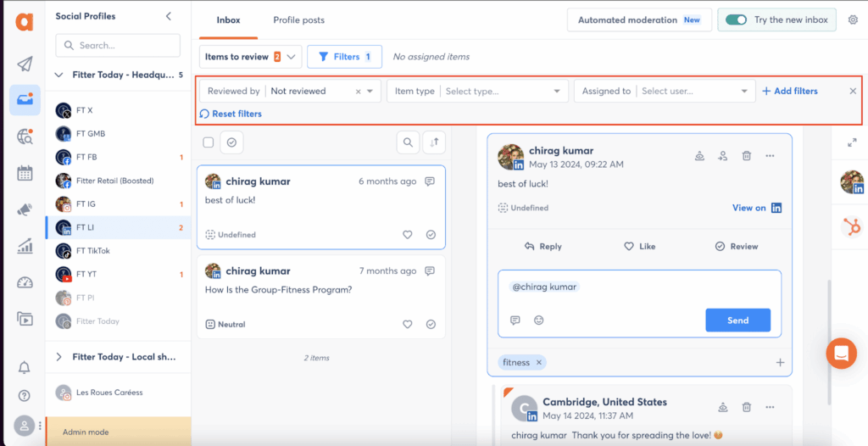Expand the 'Fitter Today - Local sh...' group
This screenshot has height=446, width=868.
click(x=59, y=357)
